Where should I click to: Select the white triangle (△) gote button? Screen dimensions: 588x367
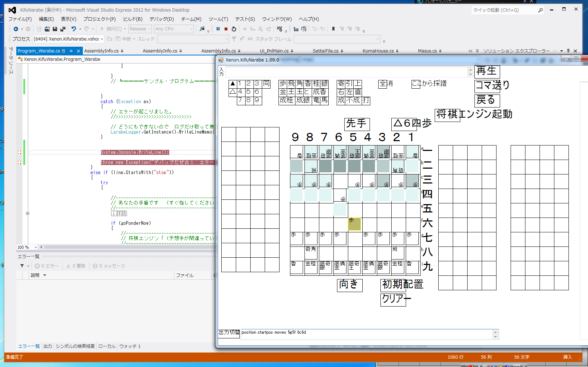(x=233, y=92)
